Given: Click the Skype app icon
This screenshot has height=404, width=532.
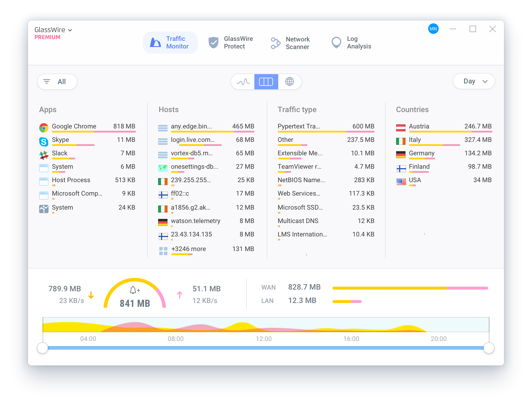Looking at the screenshot, I should [x=44, y=141].
